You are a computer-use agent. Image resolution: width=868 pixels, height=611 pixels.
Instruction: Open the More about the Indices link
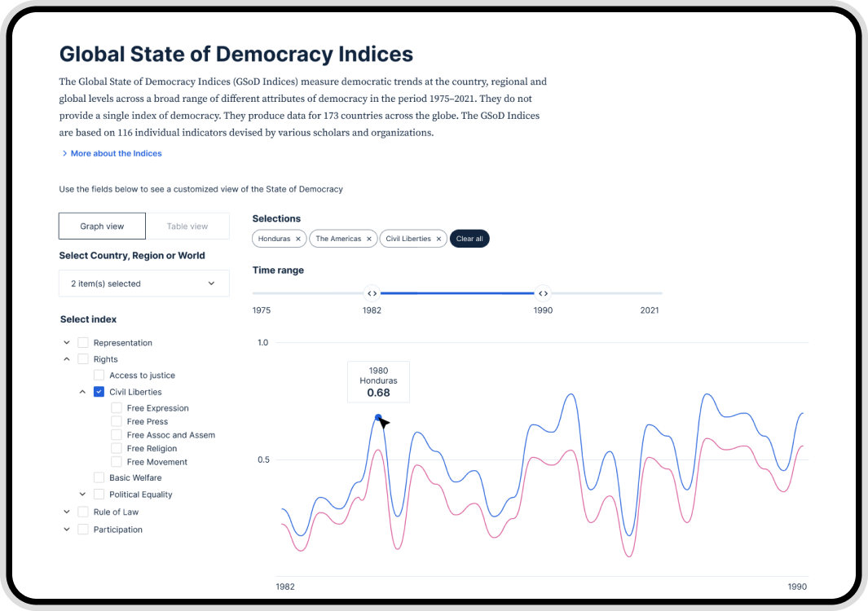coord(117,153)
